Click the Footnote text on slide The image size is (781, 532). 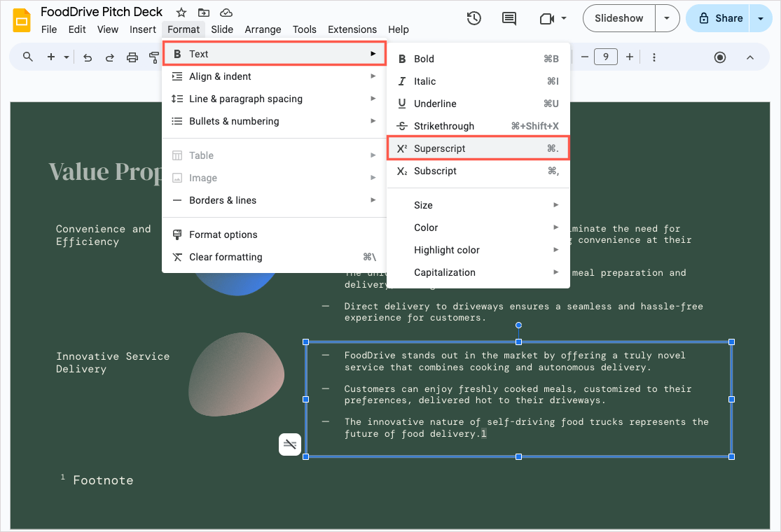[103, 480]
